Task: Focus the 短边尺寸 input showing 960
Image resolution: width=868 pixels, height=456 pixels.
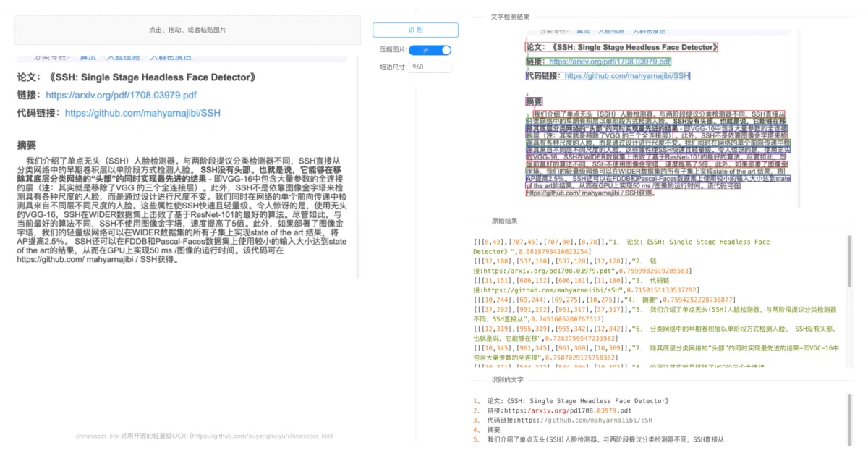Action: coord(430,67)
